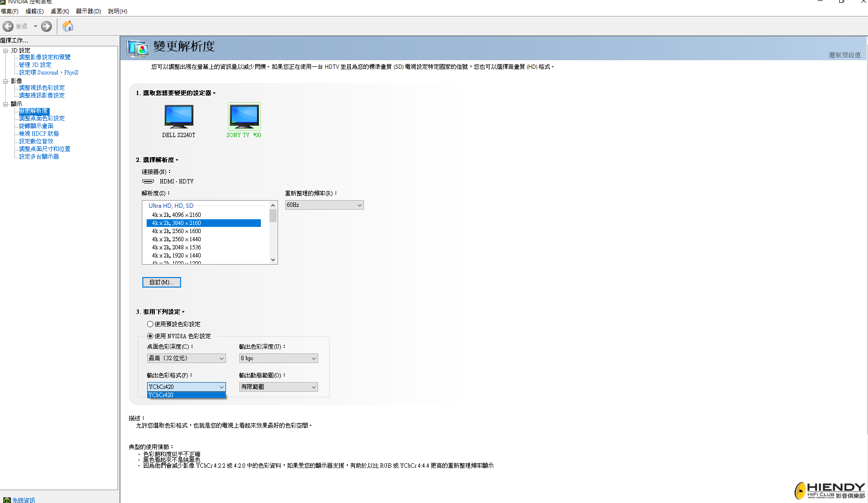This screenshot has width=868, height=503.
Task: Open 檢視 HDCP 狀態 in sidebar tree
Action: (39, 134)
